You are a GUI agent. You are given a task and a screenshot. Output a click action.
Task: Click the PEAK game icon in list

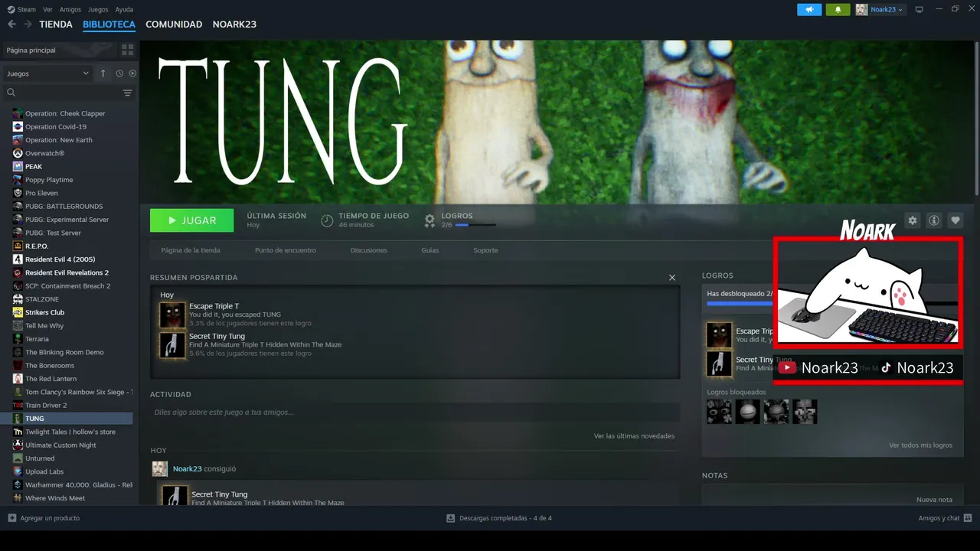tap(18, 166)
